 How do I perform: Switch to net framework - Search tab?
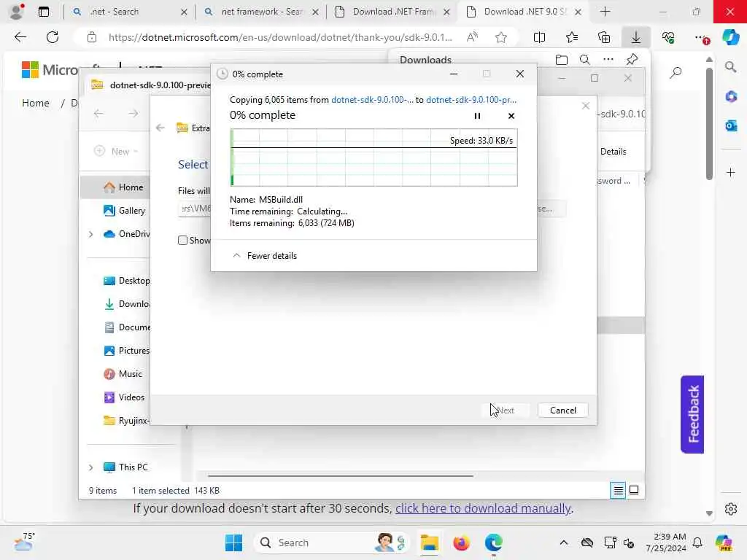(262, 12)
